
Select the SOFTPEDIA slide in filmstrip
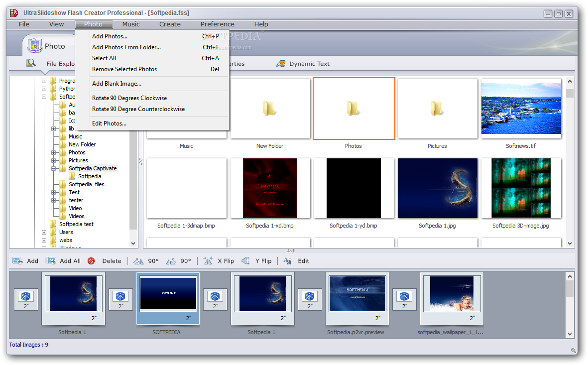point(168,299)
